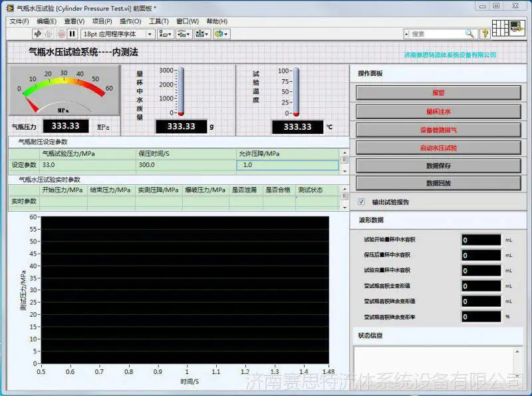Open the 项目(P) menu

[102, 21]
